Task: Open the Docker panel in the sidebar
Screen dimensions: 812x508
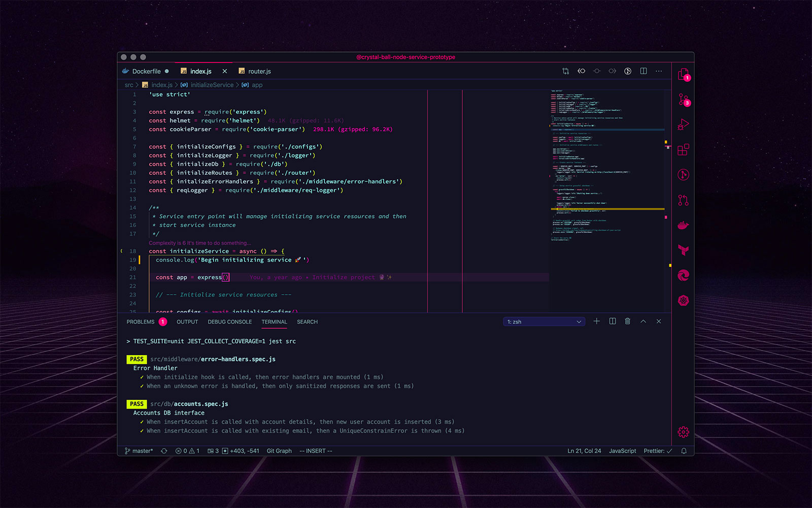Action: [683, 225]
